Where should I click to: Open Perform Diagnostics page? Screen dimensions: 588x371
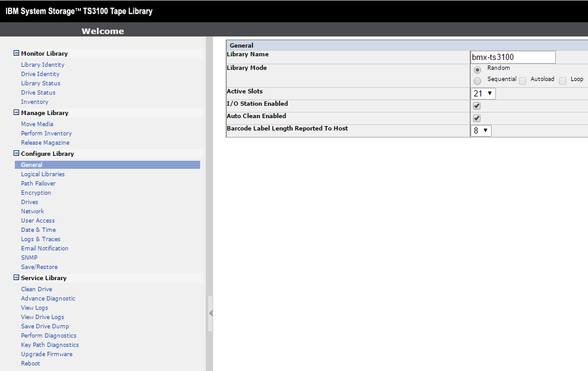click(x=49, y=336)
